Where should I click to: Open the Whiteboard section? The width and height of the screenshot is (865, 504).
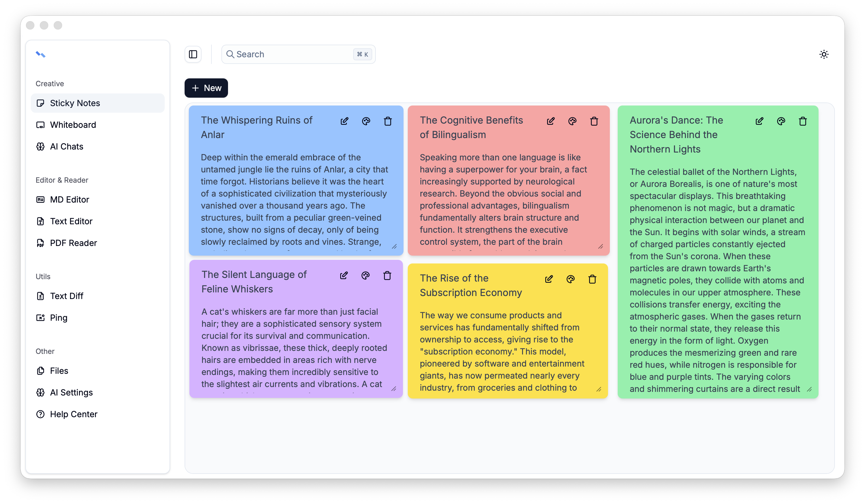click(73, 125)
